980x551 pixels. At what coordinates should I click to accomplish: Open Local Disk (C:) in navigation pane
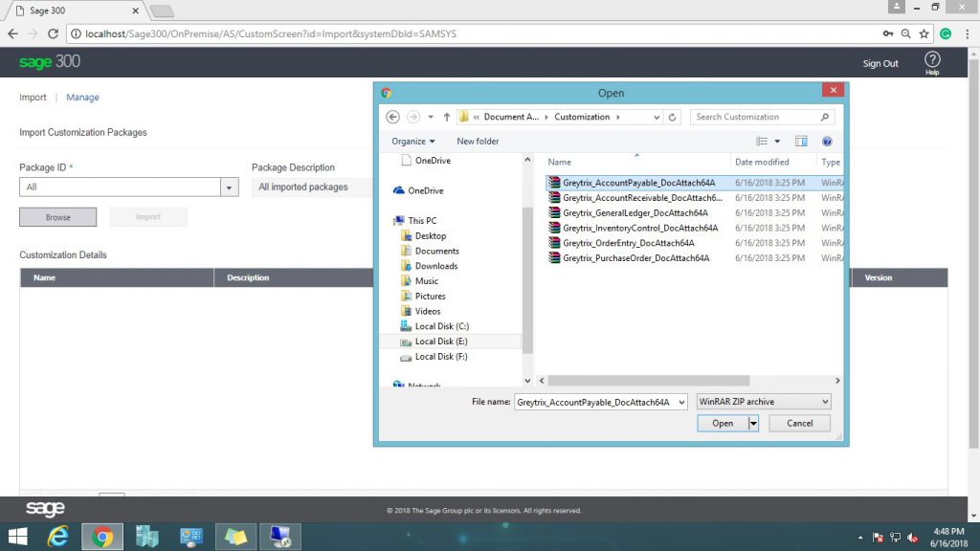[441, 326]
